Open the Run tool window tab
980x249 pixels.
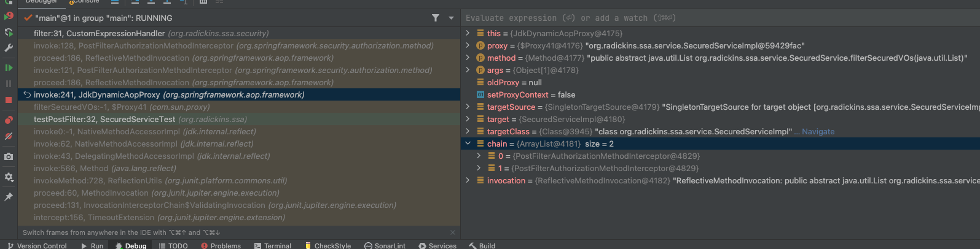coord(92,245)
